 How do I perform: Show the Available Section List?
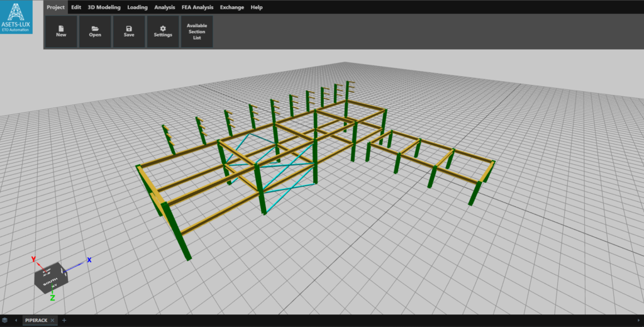pos(197,31)
